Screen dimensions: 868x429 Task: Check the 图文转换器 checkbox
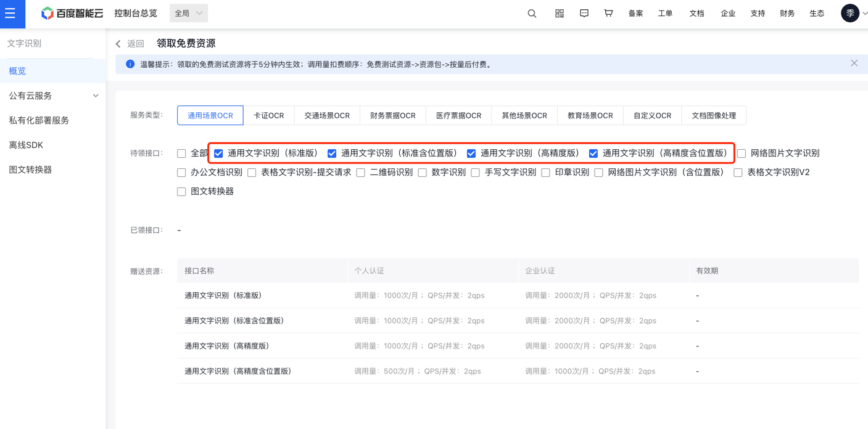tap(181, 192)
